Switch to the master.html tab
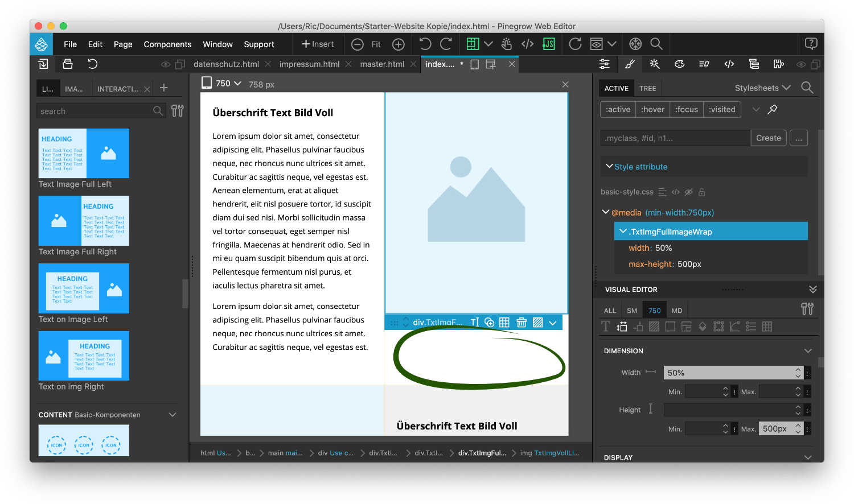 pos(382,64)
